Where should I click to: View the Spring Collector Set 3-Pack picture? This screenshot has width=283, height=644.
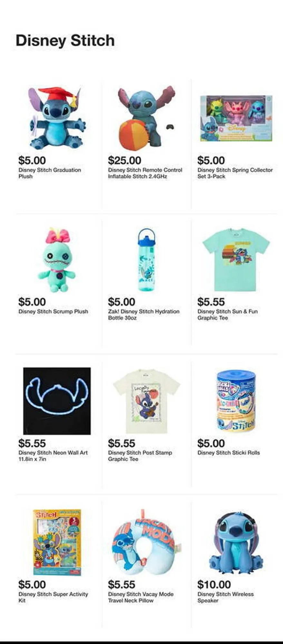coord(236,118)
